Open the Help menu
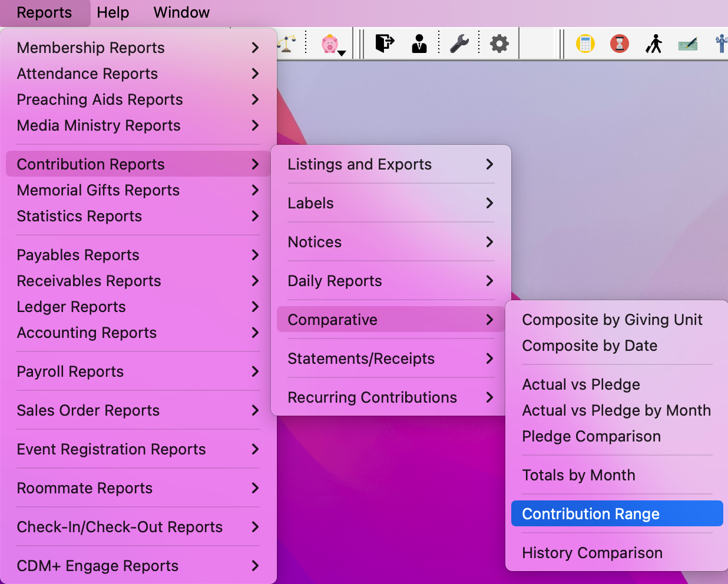Viewport: 728px width, 584px height. pyautogui.click(x=112, y=12)
